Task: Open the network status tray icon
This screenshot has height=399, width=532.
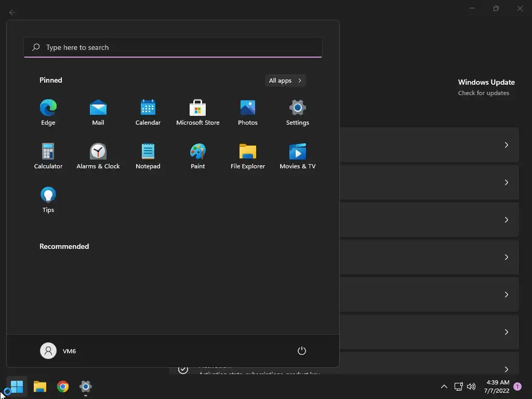Action: coord(458,387)
